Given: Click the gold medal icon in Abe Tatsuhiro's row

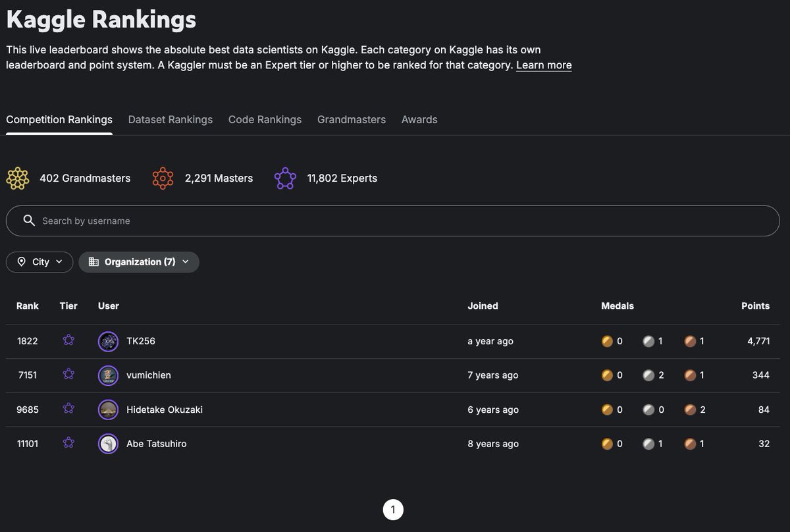Looking at the screenshot, I should [607, 444].
